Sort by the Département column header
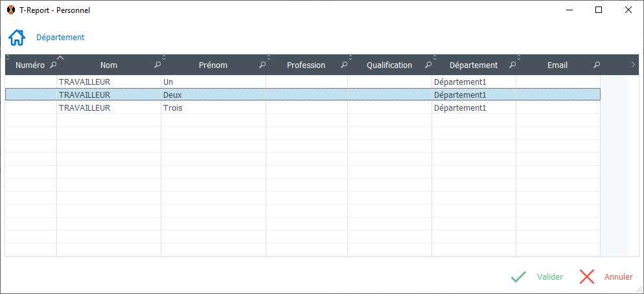644x294 pixels. tap(473, 65)
